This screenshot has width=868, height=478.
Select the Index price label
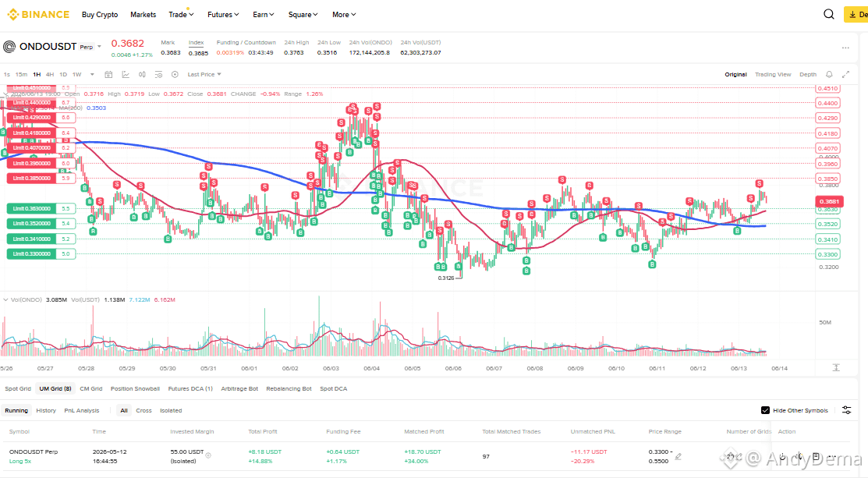click(196, 43)
